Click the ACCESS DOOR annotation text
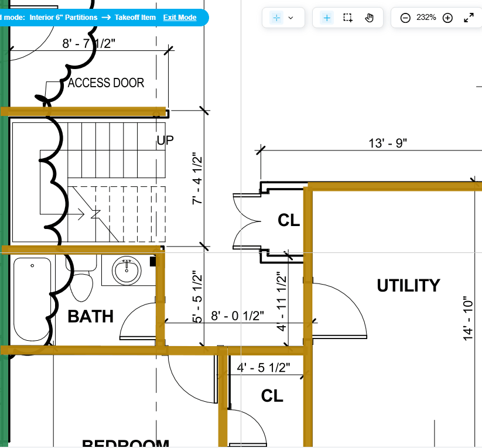The width and height of the screenshot is (482, 448). pos(106,83)
